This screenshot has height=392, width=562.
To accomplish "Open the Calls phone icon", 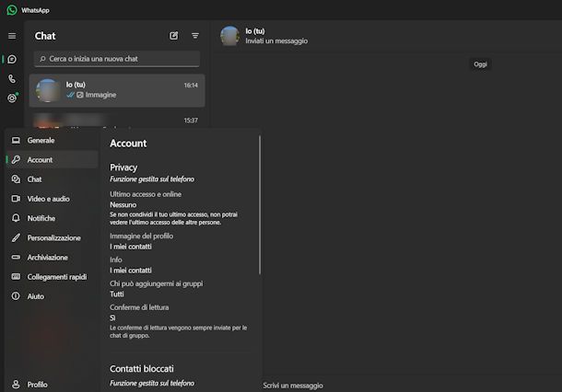I will tap(12, 79).
